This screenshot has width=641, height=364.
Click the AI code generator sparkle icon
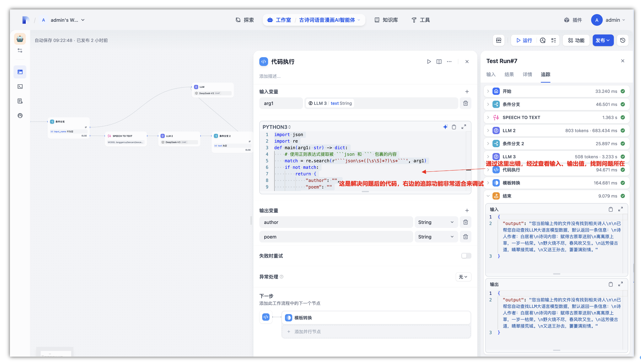pyautogui.click(x=445, y=127)
